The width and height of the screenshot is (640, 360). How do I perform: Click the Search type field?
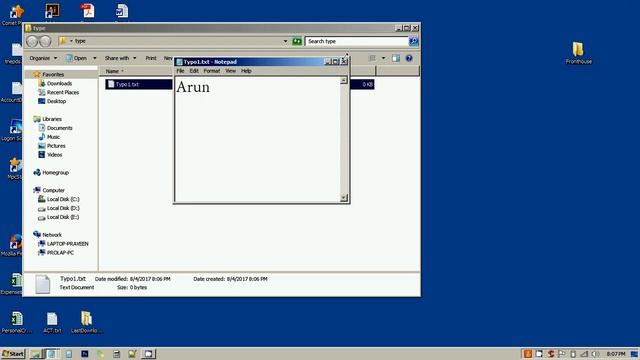tap(356, 41)
